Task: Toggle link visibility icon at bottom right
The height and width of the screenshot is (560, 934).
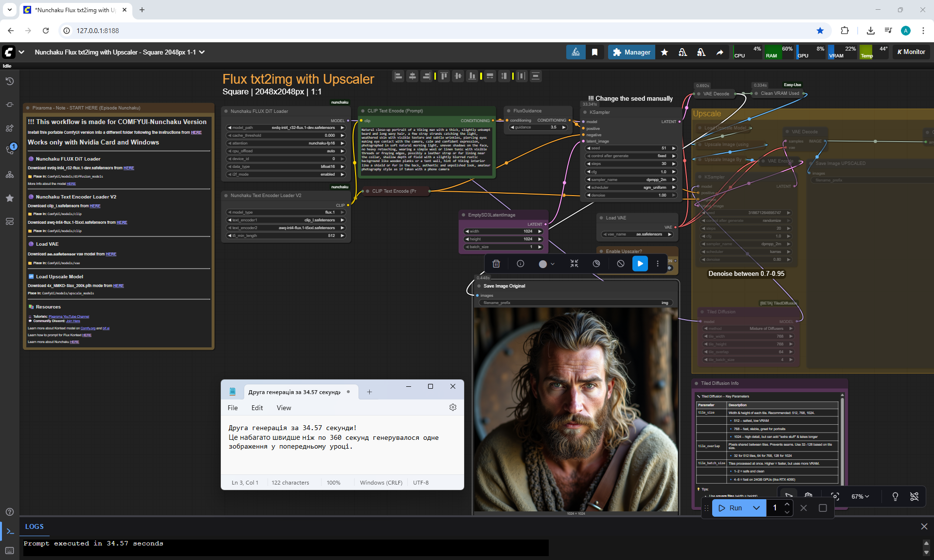Action: (x=914, y=496)
